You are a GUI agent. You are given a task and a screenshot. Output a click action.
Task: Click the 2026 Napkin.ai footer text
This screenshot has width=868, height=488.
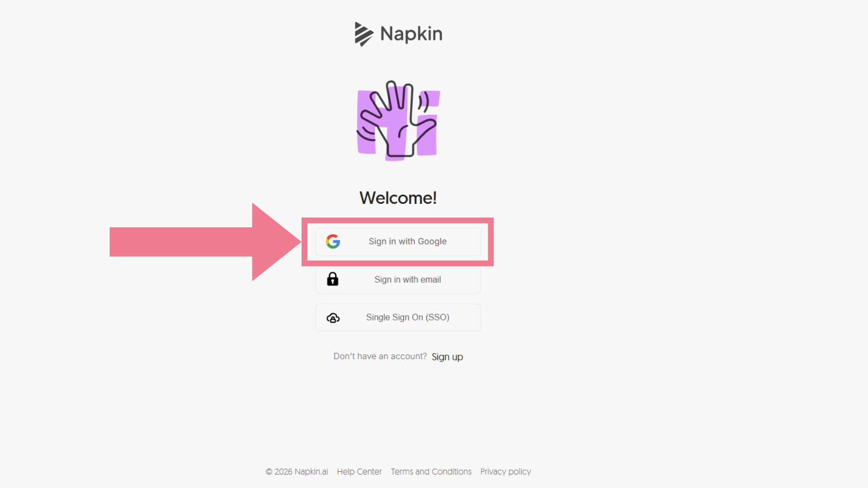[x=301, y=472]
